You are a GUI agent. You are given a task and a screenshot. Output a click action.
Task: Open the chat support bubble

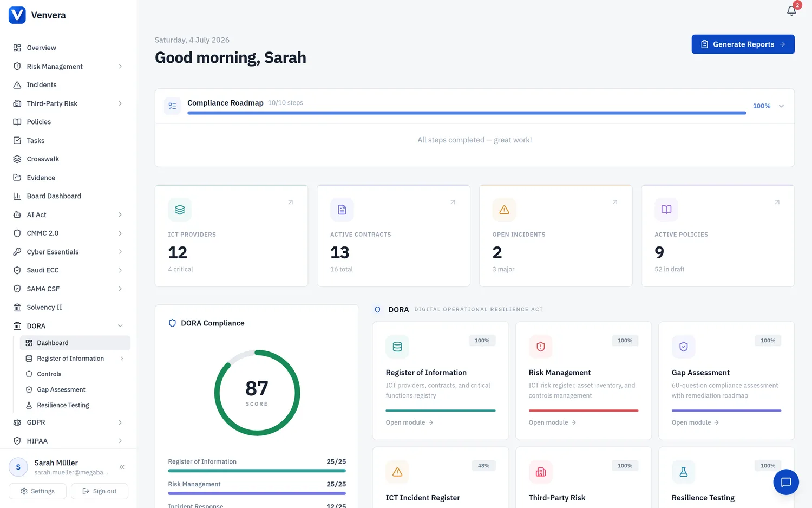786,482
